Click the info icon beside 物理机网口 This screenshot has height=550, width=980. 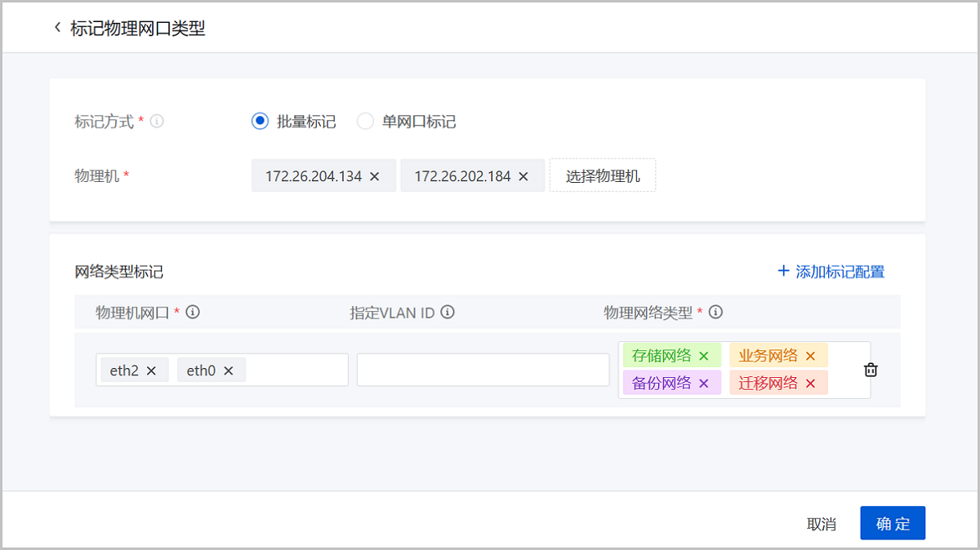[193, 312]
